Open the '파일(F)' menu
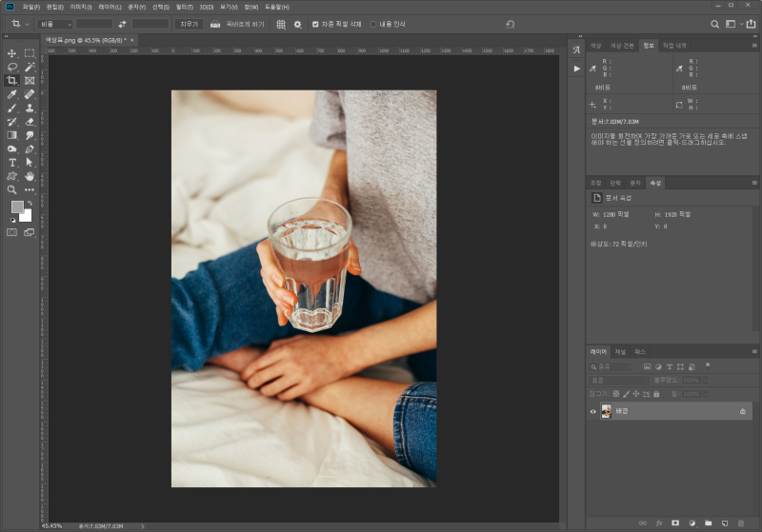The height and width of the screenshot is (532, 762). [x=31, y=8]
